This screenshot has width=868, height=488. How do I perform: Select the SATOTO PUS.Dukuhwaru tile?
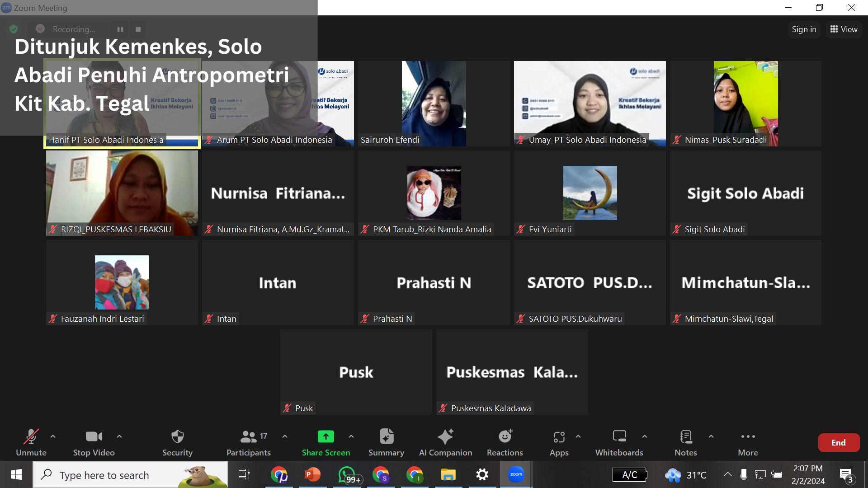(x=590, y=282)
